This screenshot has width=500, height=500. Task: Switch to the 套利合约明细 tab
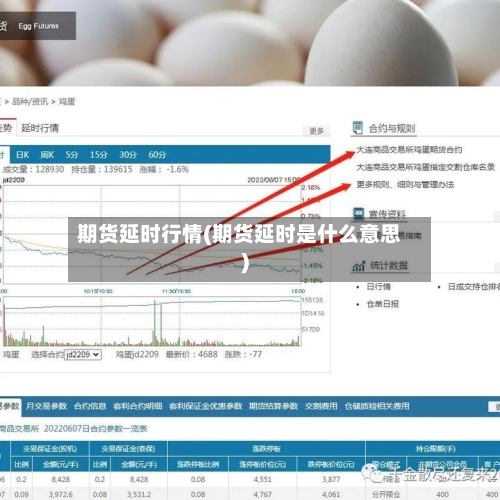tap(138, 406)
